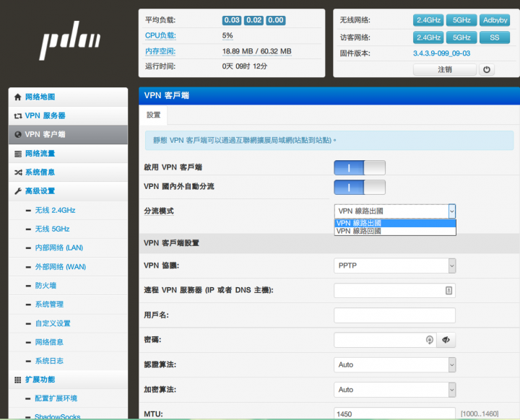The width and height of the screenshot is (520, 420).
Task: Open 防火墙 settings
Action: tap(45, 286)
